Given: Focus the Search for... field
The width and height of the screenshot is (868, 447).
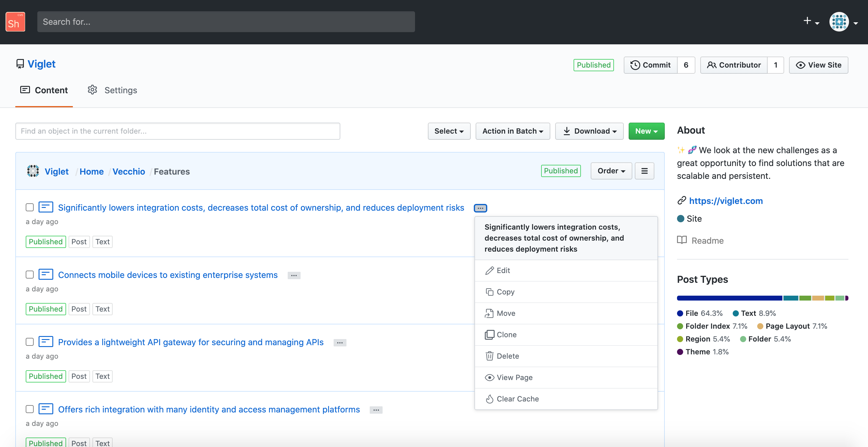Looking at the screenshot, I should [226, 22].
